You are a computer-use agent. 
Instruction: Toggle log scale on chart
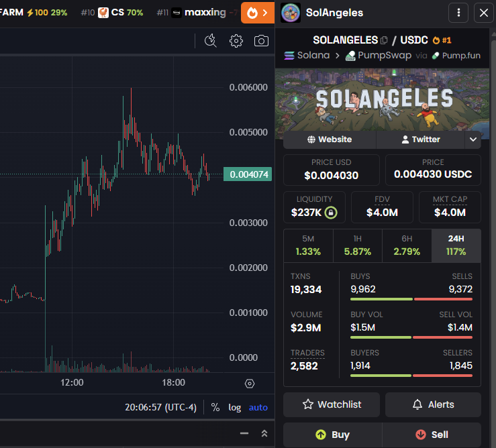pyautogui.click(x=235, y=407)
